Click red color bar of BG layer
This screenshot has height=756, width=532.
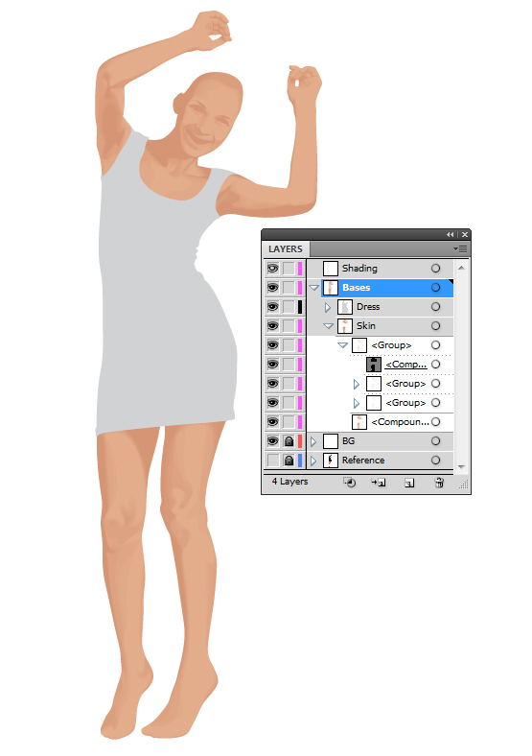[x=300, y=441]
